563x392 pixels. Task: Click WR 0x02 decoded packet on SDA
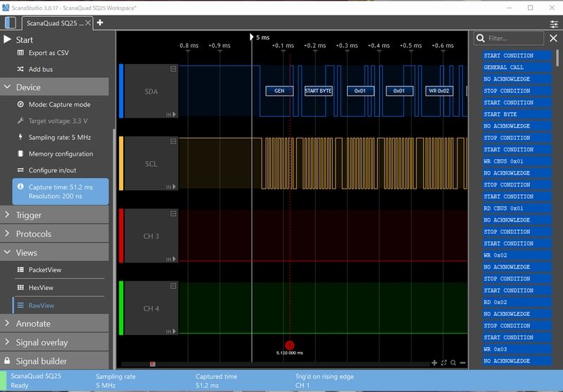point(438,91)
